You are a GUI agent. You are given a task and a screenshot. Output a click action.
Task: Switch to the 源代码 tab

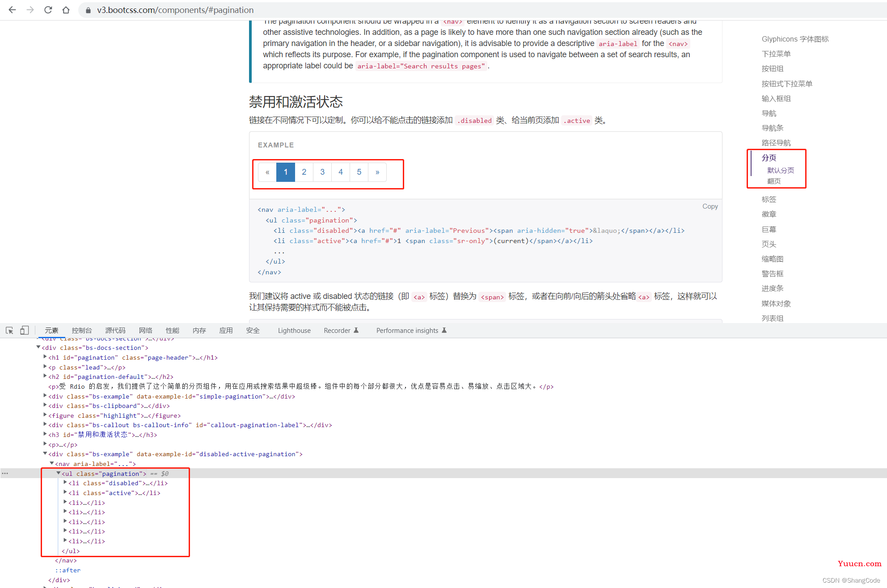pyautogui.click(x=115, y=330)
